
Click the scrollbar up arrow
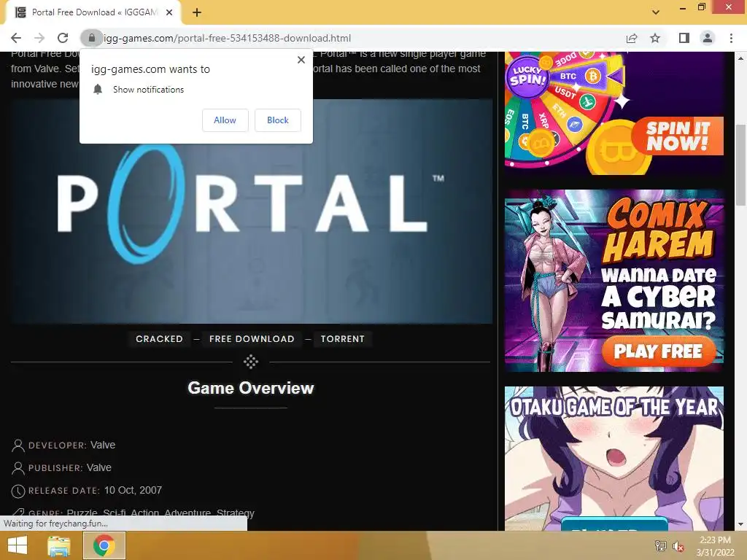coord(740,58)
